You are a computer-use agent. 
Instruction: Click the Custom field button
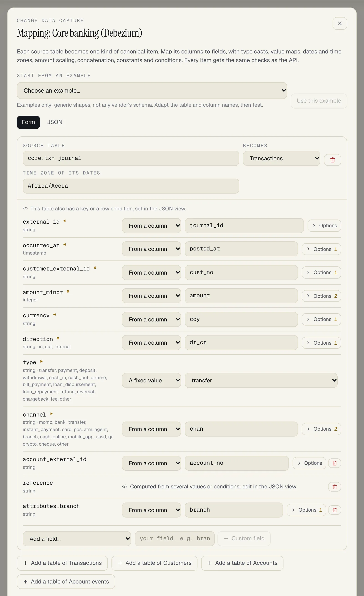coord(244,538)
